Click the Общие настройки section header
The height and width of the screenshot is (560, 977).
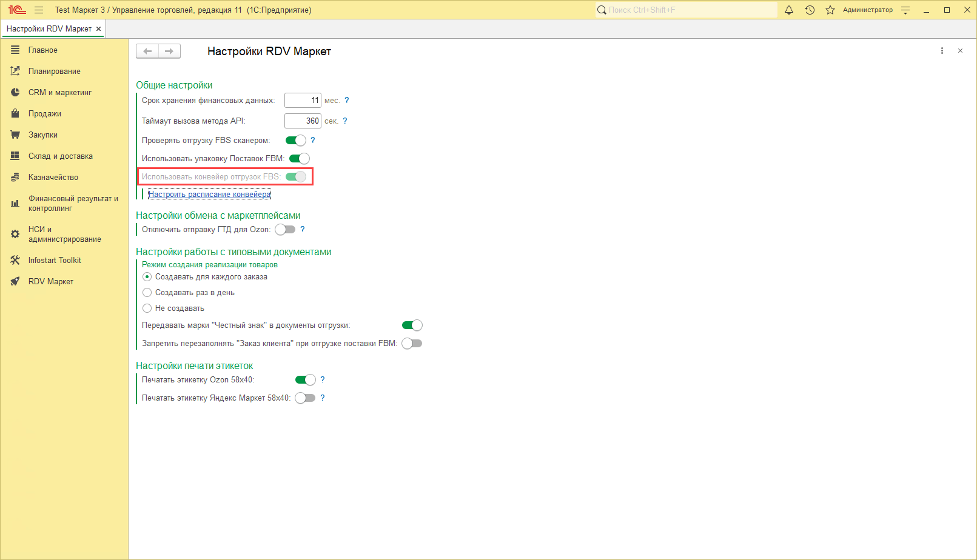pyautogui.click(x=174, y=85)
